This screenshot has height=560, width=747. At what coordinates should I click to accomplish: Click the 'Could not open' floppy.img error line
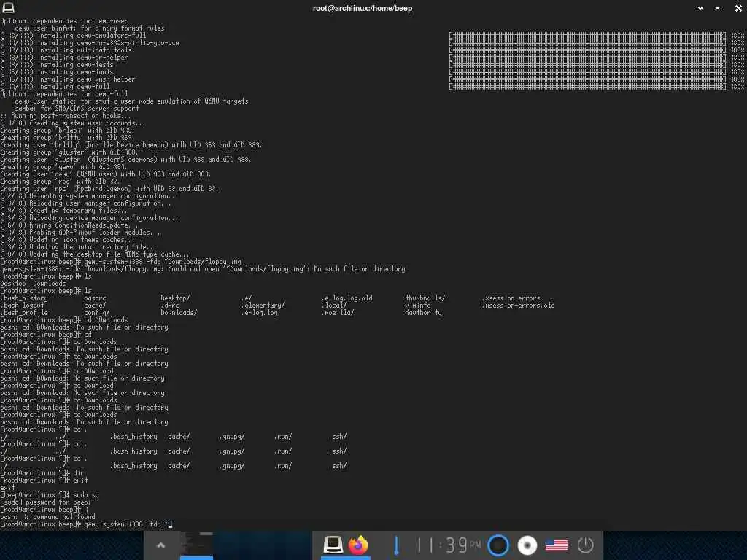tap(203, 268)
